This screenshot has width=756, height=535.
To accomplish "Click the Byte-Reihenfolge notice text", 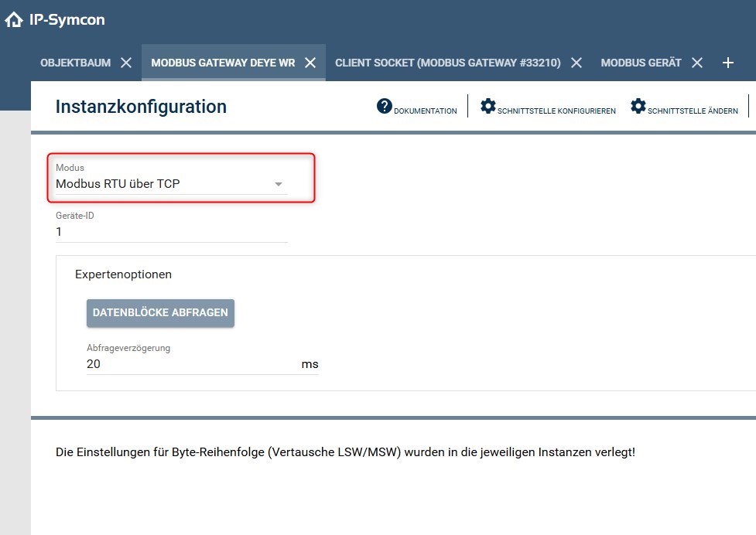I will pos(345,452).
